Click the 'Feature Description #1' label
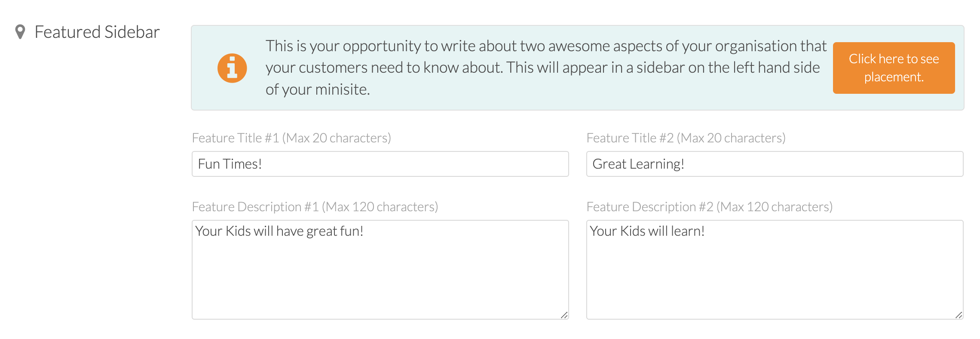Screen dimensions: 980x339 click(x=315, y=207)
